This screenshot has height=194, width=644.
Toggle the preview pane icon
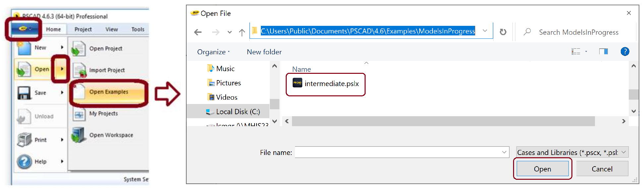coord(604,51)
